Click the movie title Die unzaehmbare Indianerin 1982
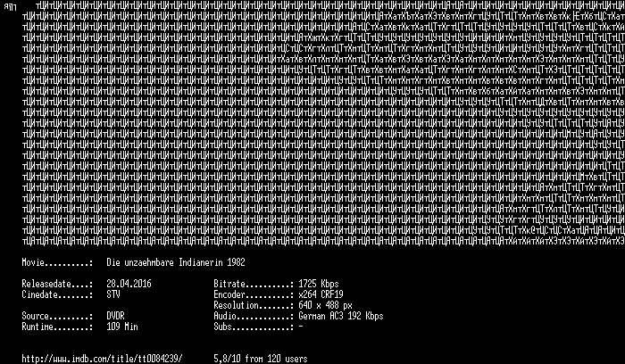This screenshot has height=364, width=625. coord(176,262)
